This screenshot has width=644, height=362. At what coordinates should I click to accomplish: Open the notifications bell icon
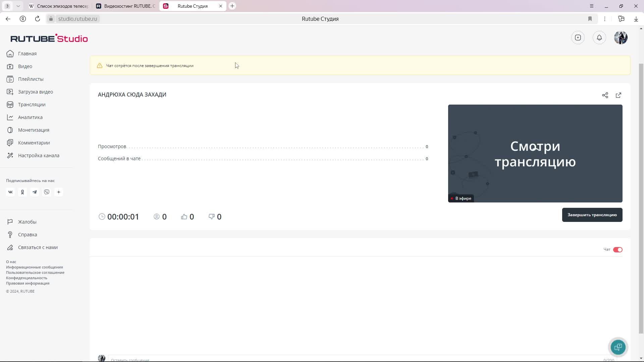tap(599, 38)
